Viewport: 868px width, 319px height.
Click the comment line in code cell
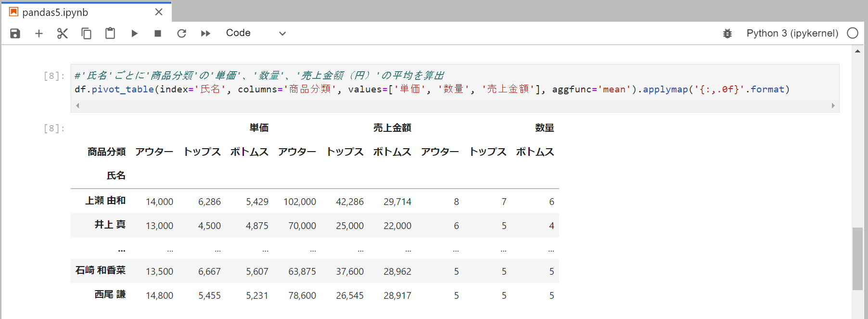(260, 76)
